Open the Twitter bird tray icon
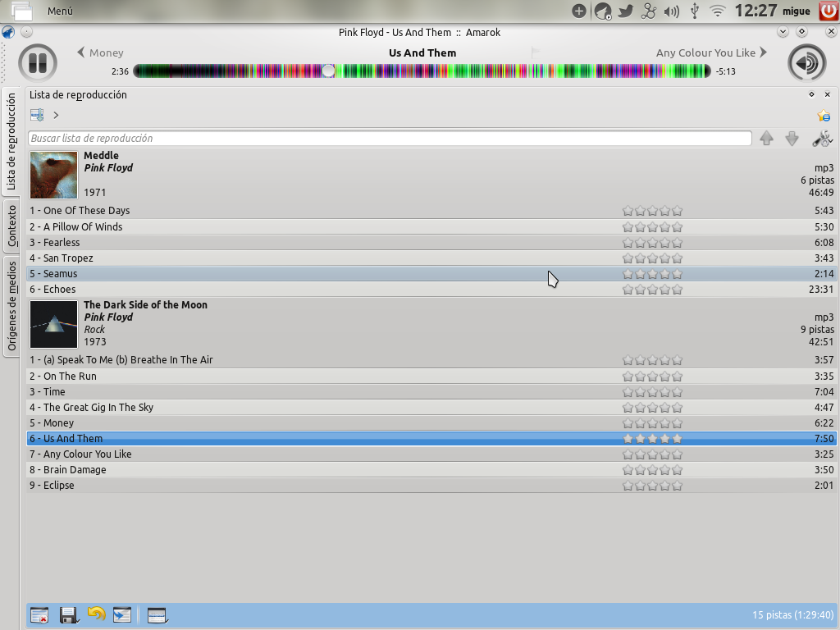The height and width of the screenshot is (630, 840). (626, 11)
